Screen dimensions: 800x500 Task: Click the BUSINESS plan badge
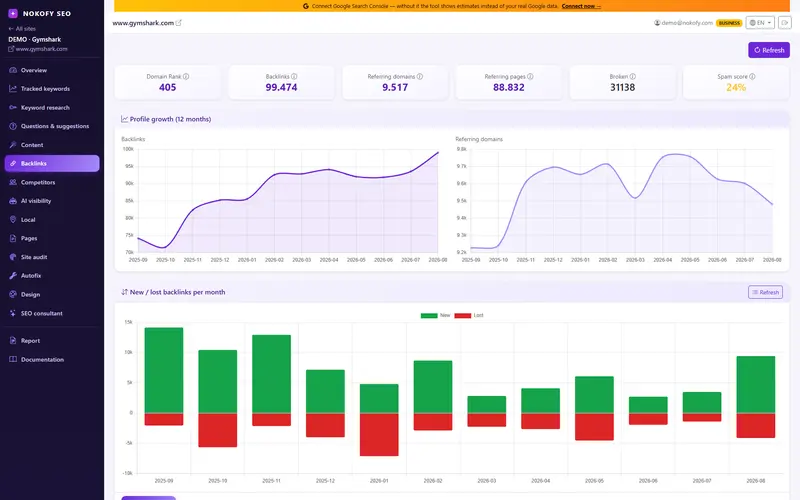click(729, 23)
